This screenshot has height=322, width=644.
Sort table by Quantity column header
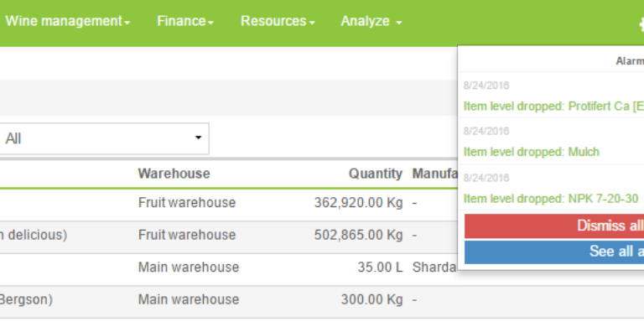(376, 174)
